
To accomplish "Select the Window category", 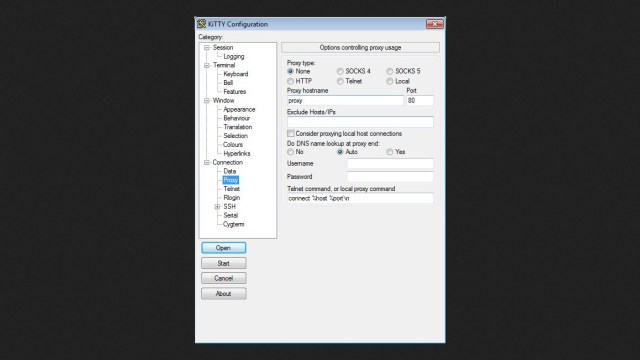I will 223,100.
